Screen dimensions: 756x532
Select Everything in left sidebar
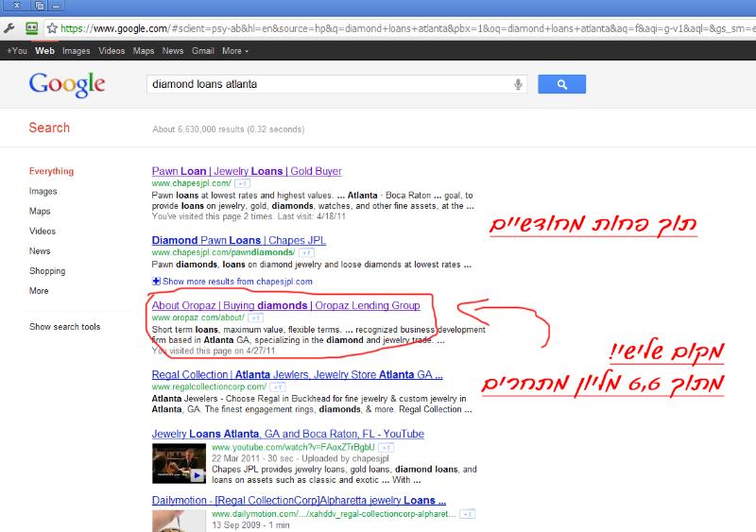point(51,171)
